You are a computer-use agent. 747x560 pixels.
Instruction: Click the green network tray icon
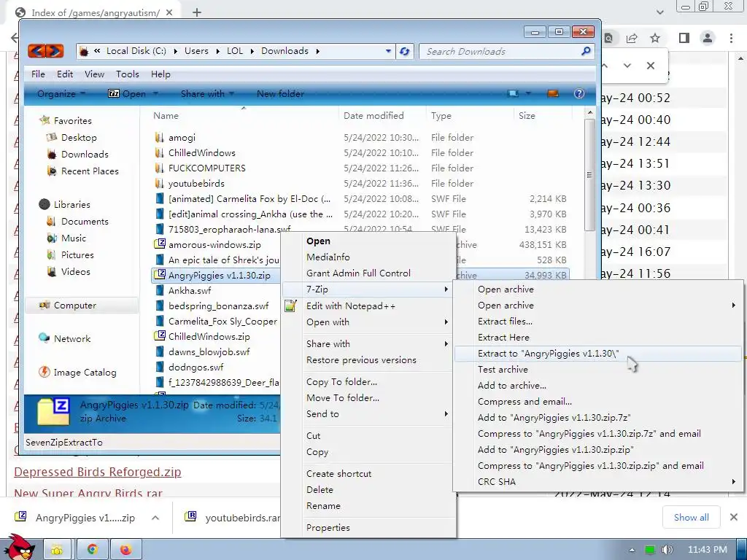650,550
